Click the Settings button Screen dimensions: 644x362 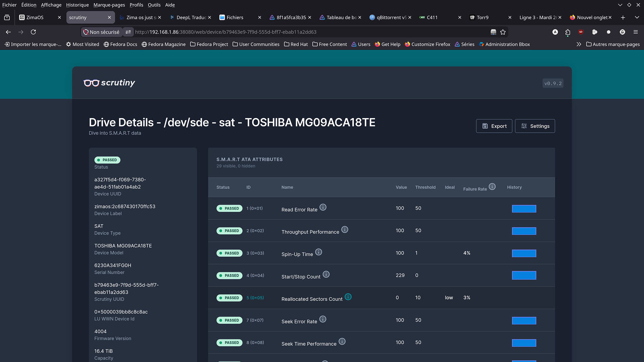click(x=535, y=126)
